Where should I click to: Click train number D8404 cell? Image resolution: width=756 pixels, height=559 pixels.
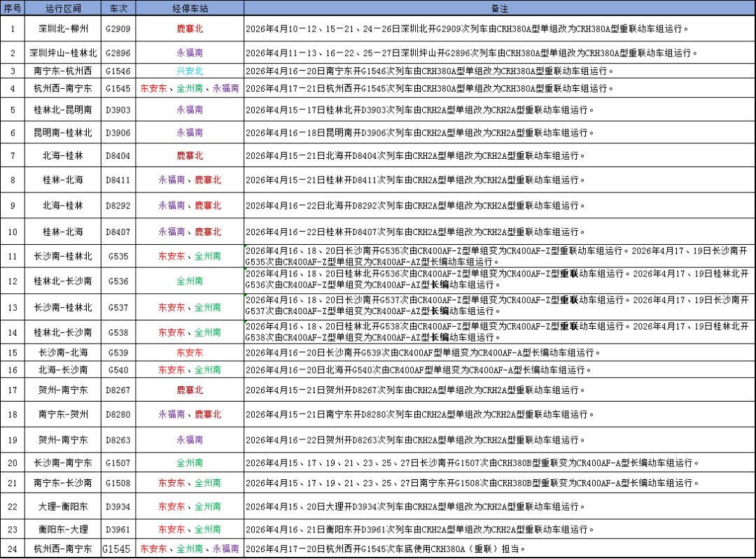(x=118, y=155)
